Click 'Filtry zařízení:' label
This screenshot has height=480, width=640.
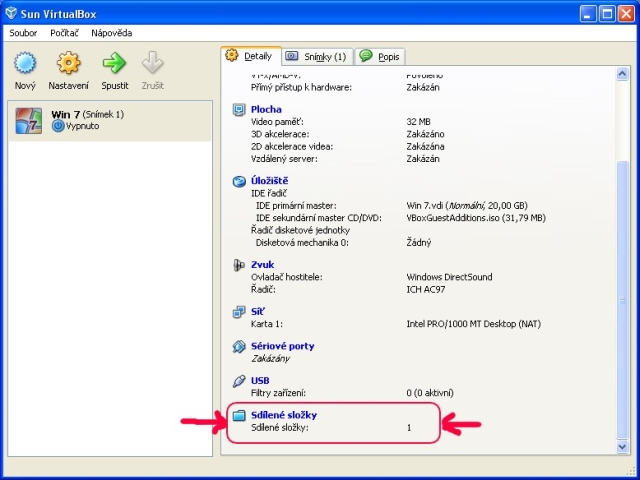278,393
